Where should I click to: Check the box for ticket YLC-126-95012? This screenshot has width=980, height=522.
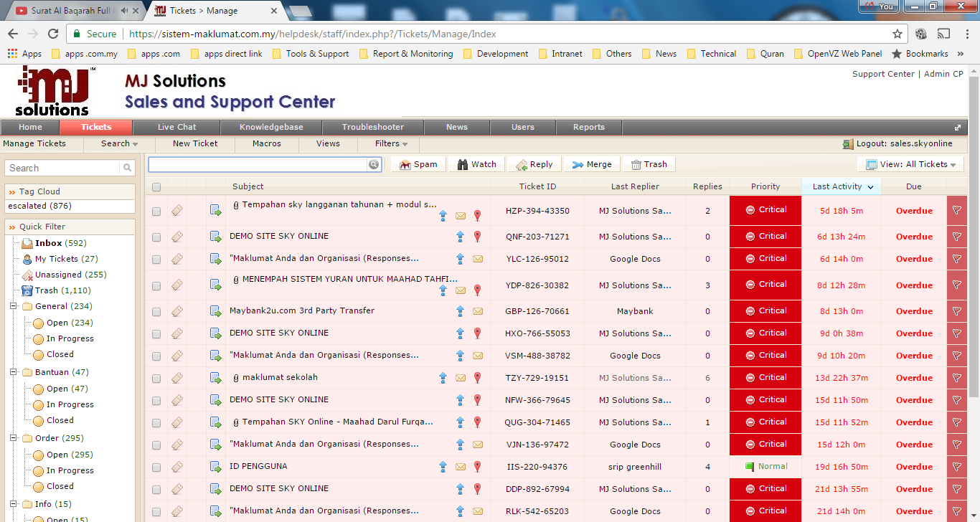coord(156,260)
